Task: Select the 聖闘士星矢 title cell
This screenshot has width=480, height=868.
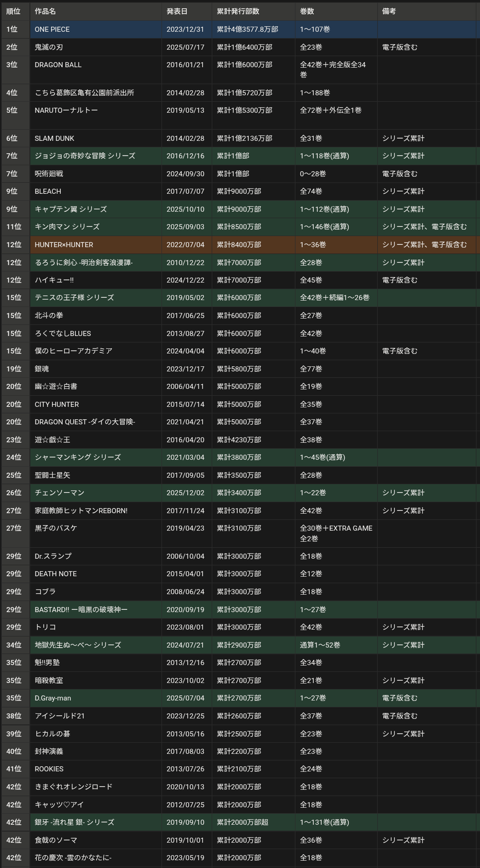Action: [x=96, y=475]
